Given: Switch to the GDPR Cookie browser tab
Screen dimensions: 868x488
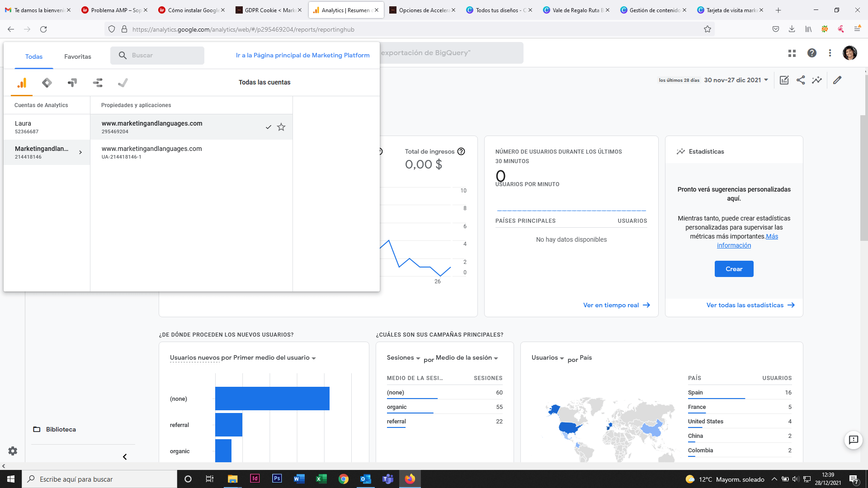Looking at the screenshot, I should [x=269, y=10].
